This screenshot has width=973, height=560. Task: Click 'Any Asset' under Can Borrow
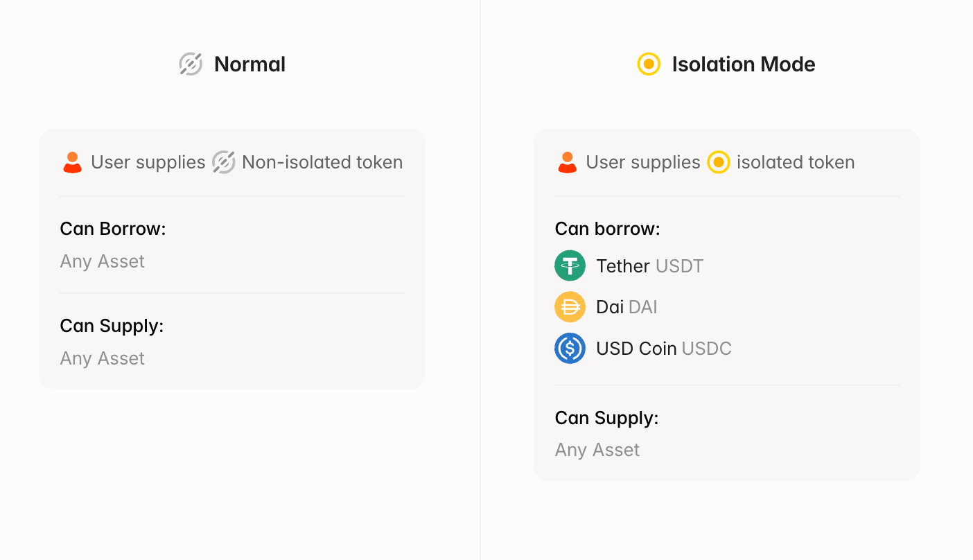[103, 261]
